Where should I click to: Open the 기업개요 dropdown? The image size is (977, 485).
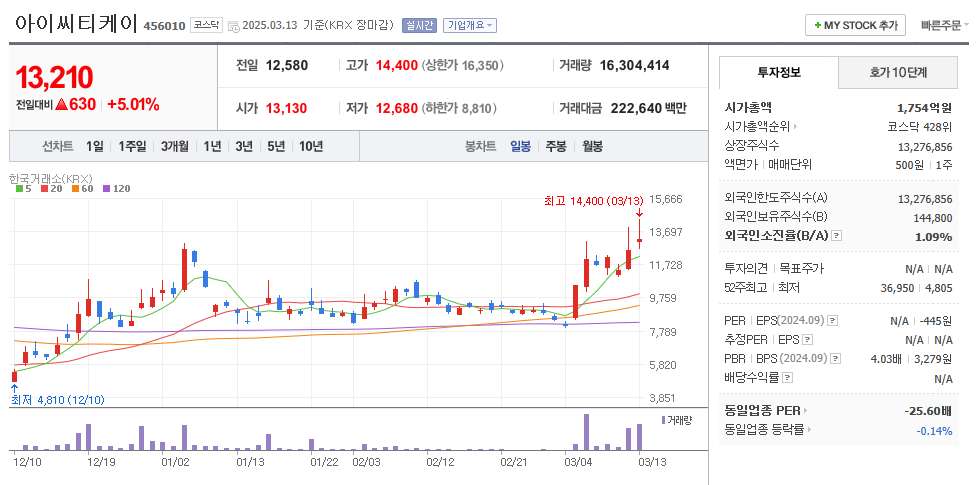pos(470,26)
